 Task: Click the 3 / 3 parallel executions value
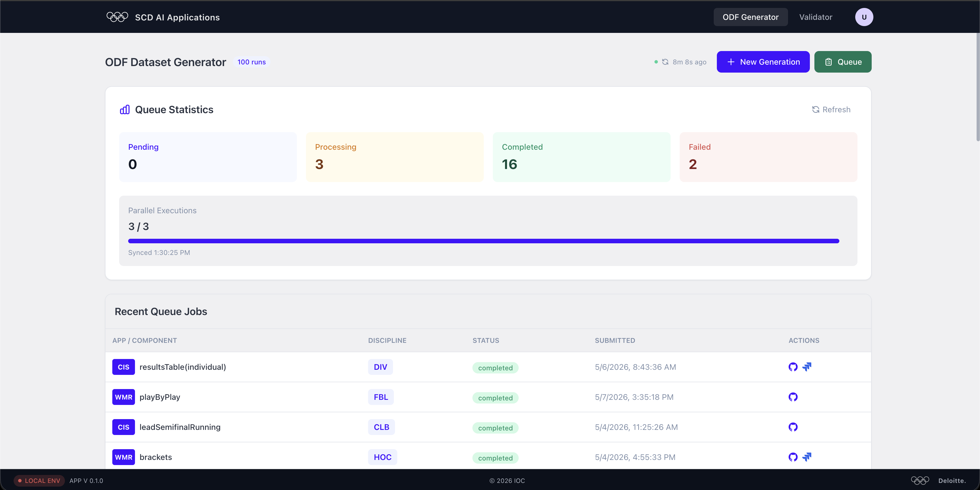pyautogui.click(x=138, y=227)
